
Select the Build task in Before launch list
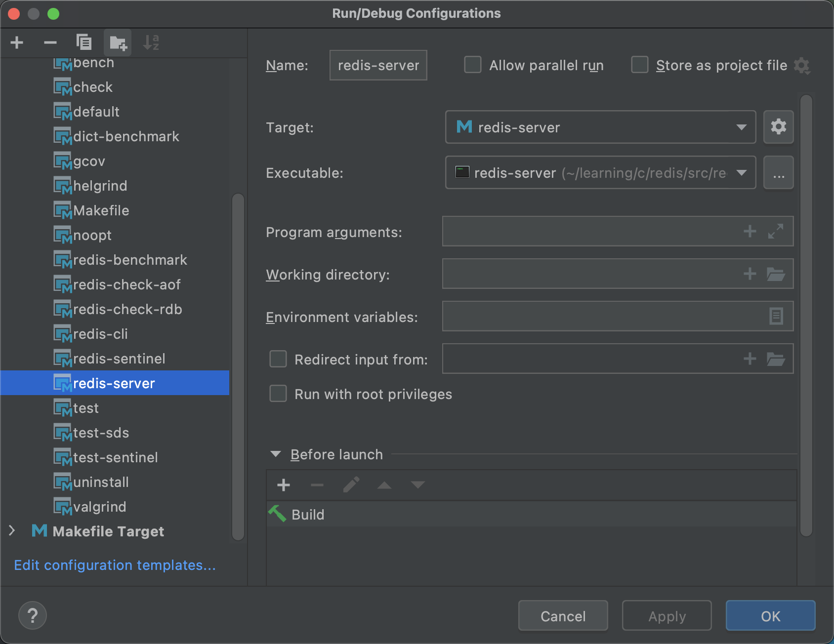(x=532, y=515)
